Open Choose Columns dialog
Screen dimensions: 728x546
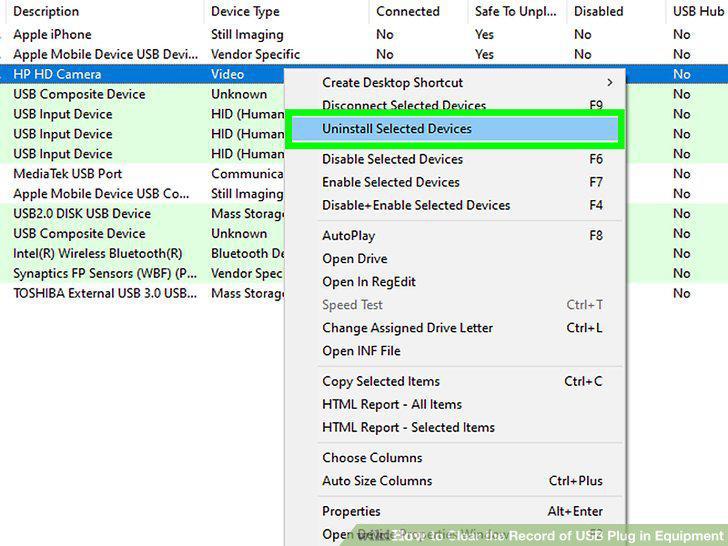455,458
